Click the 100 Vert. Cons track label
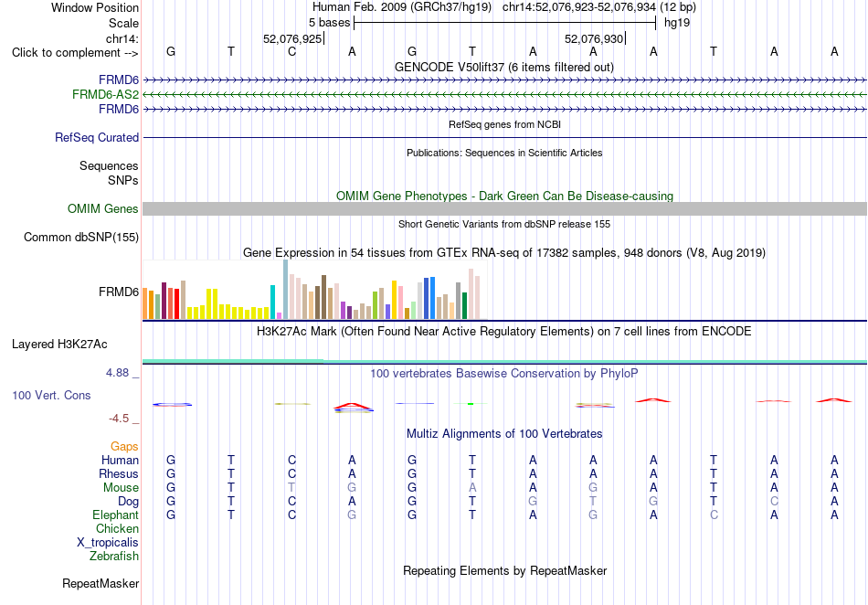 tap(51, 395)
